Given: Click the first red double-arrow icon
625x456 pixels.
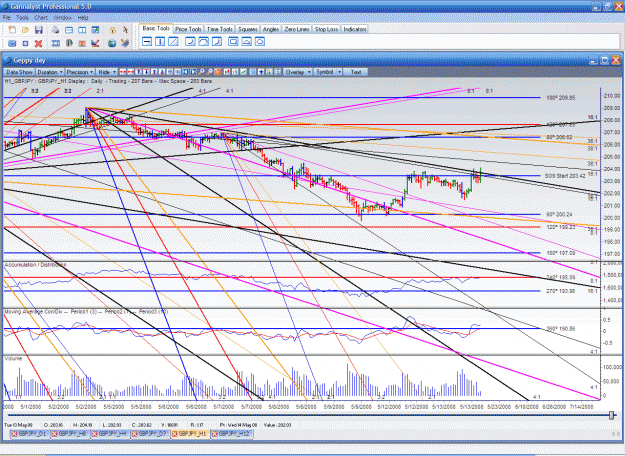Looking at the screenshot, I should coord(123,72).
